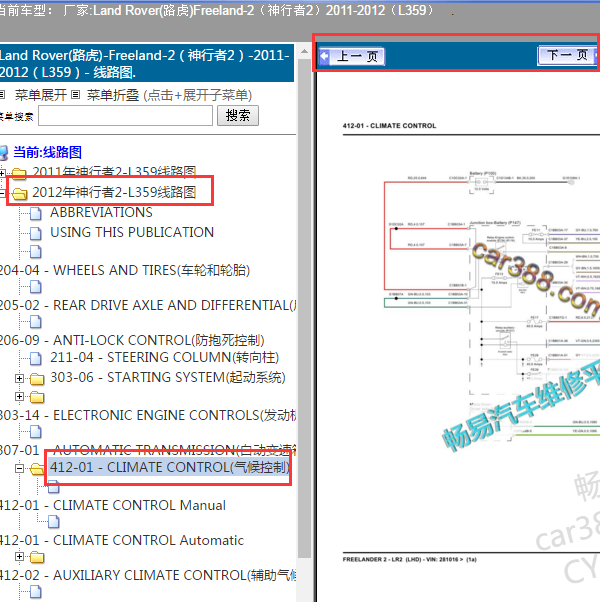Viewport: 600px width, 602px height.
Task: Click page icon preceding 412-01 CLIMATE CONTROL Automatic
Action: coord(54,521)
